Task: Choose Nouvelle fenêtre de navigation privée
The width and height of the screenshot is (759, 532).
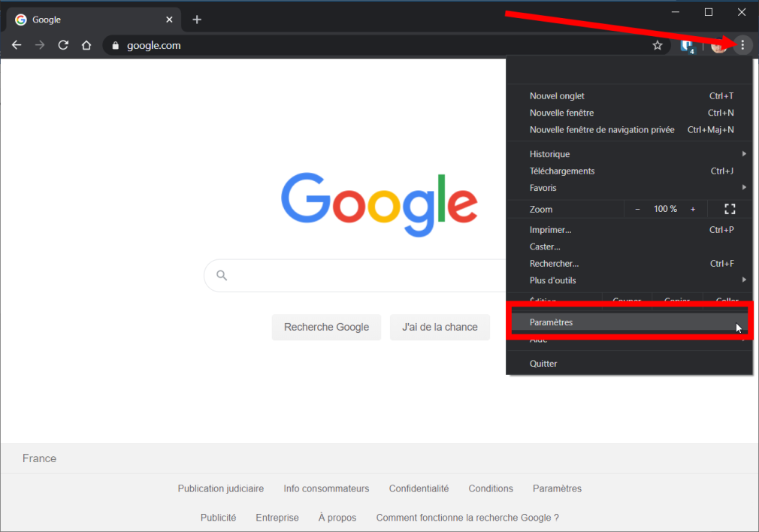Action: click(x=602, y=130)
